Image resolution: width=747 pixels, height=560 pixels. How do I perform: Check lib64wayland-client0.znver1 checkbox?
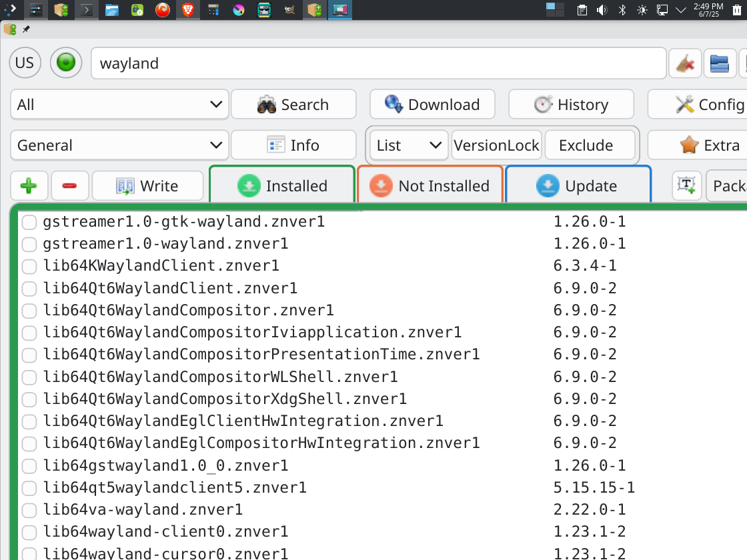coord(29,532)
